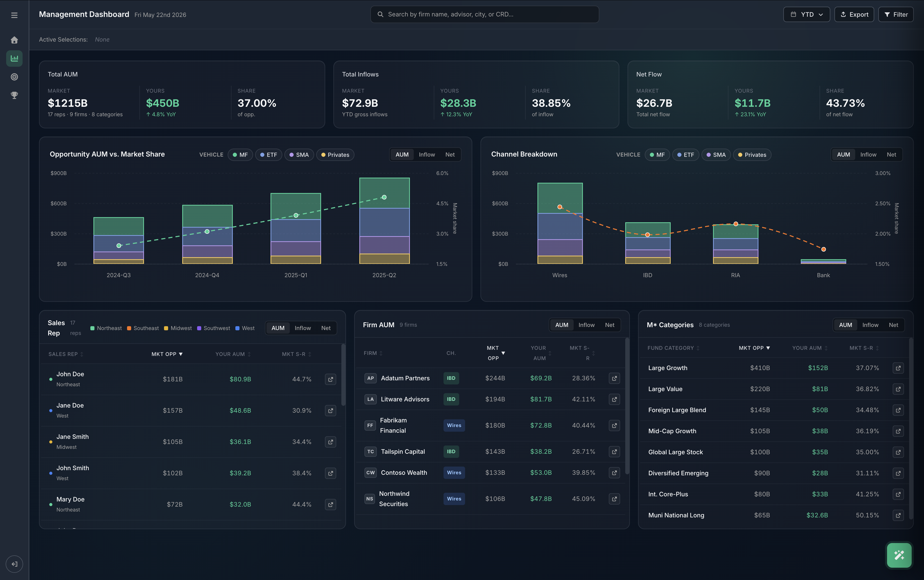This screenshot has height=580, width=924.
Task: Open Large Growth external link icon
Action: click(x=898, y=368)
